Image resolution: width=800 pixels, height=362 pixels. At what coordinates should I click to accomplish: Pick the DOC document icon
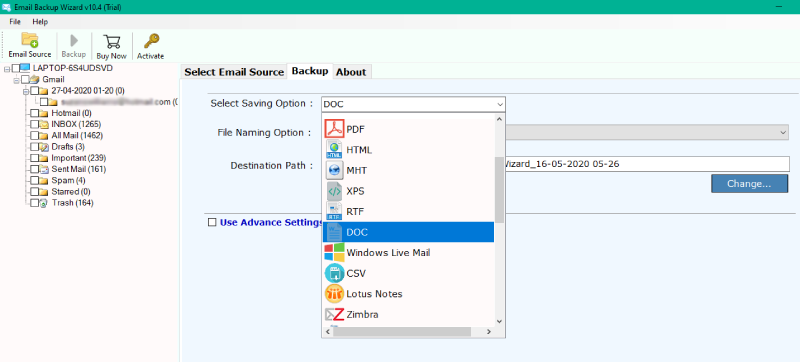coord(335,232)
